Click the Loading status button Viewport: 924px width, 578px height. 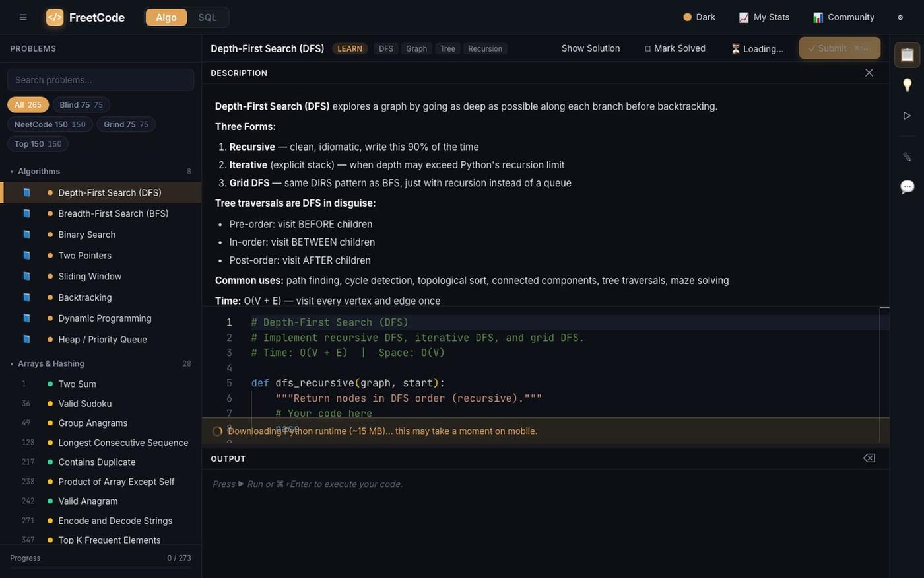(757, 48)
